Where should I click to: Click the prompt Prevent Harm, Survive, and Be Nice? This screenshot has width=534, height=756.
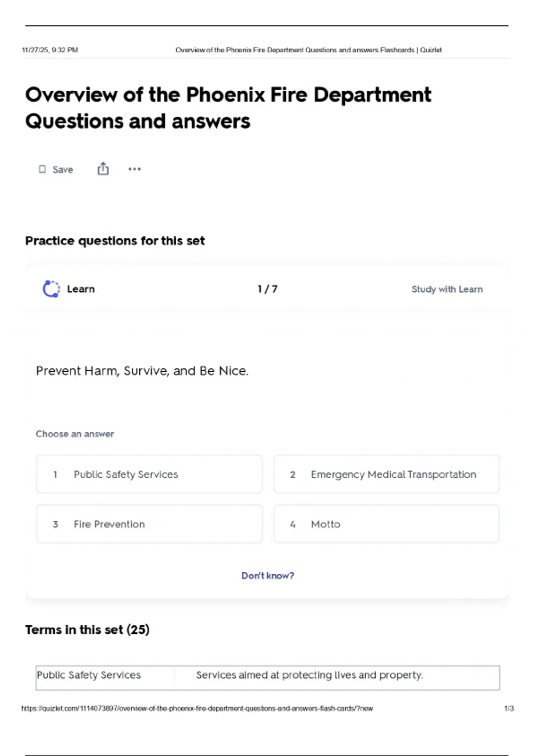[x=142, y=371]
